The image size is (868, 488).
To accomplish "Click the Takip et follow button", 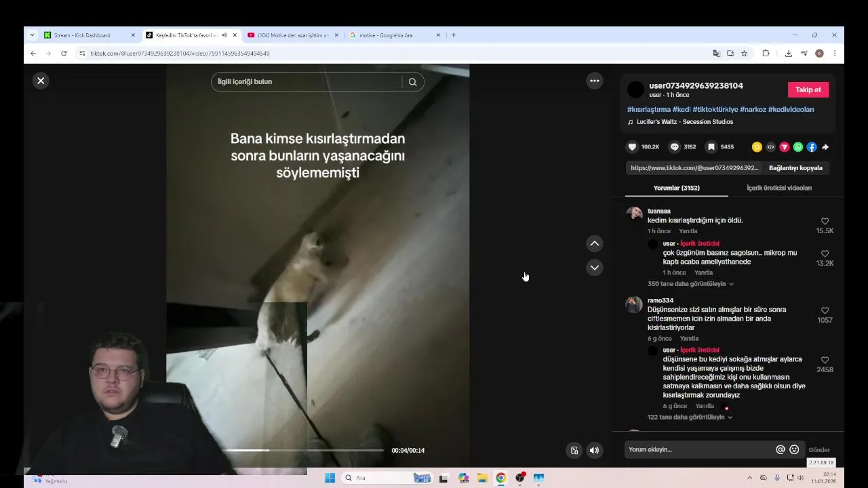I will coord(808,89).
